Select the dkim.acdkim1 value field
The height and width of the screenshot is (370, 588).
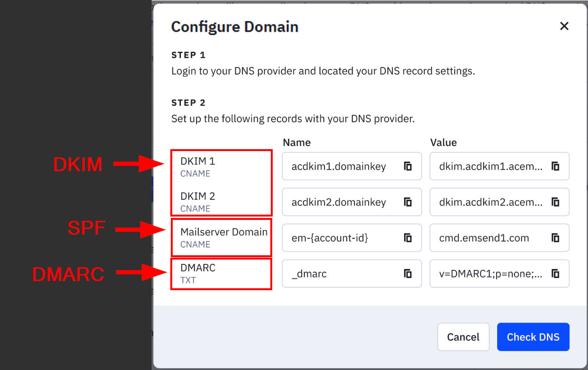point(499,166)
